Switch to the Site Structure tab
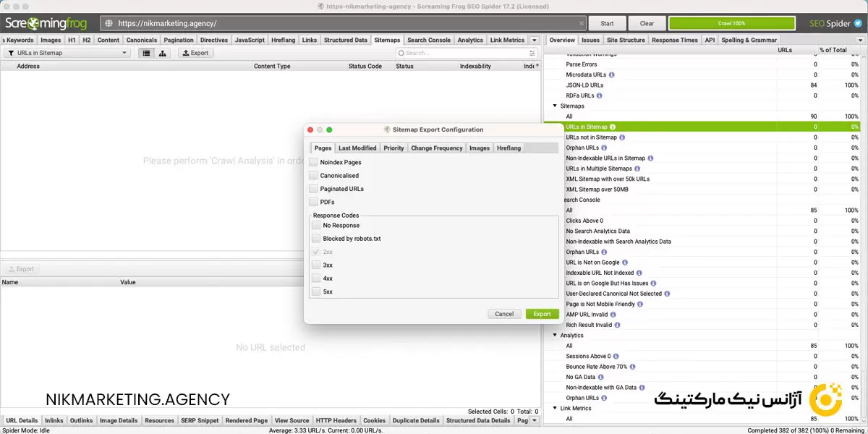 [x=625, y=40]
